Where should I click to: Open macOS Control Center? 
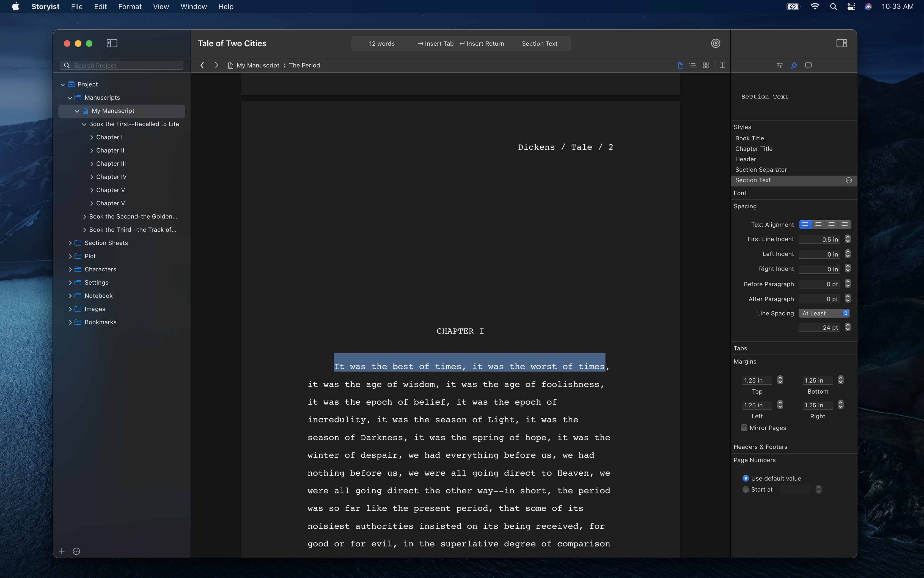click(851, 7)
